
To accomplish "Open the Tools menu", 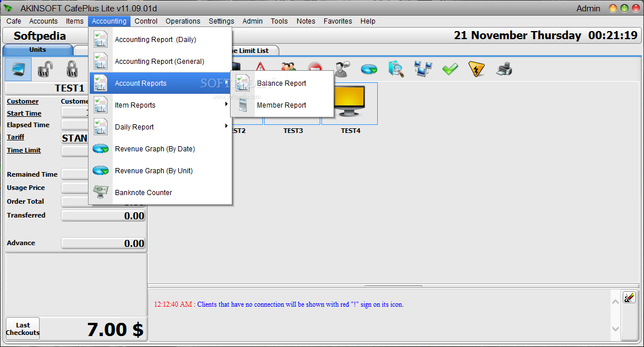I will tap(279, 21).
